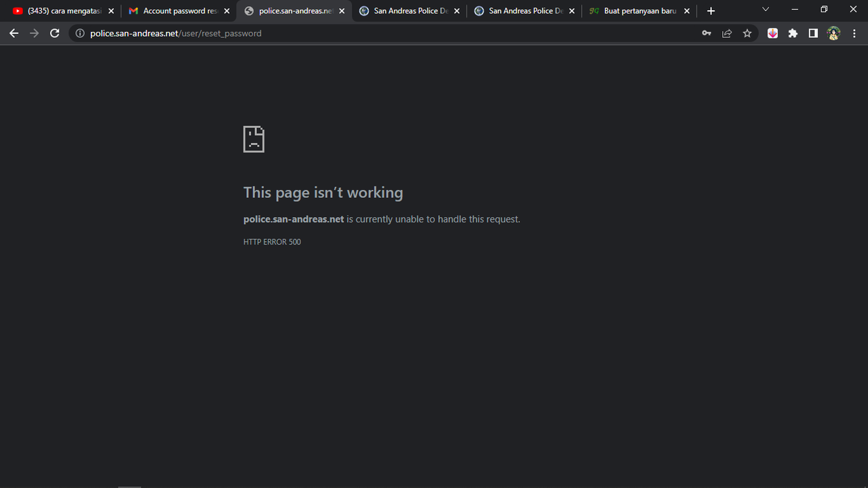Expand the tab search chevron
868x488 pixels.
(766, 9)
